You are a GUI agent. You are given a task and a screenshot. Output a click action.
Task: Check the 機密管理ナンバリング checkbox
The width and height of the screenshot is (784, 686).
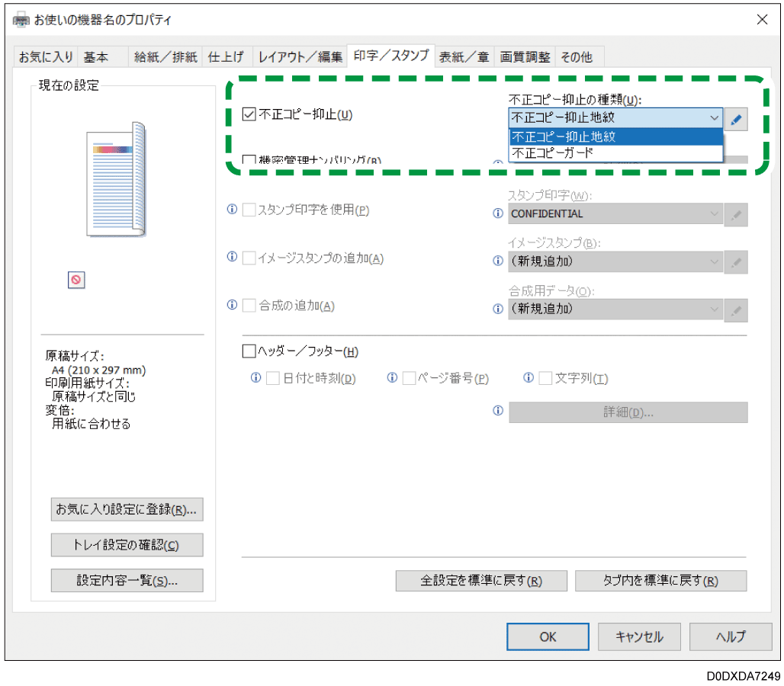point(250,159)
